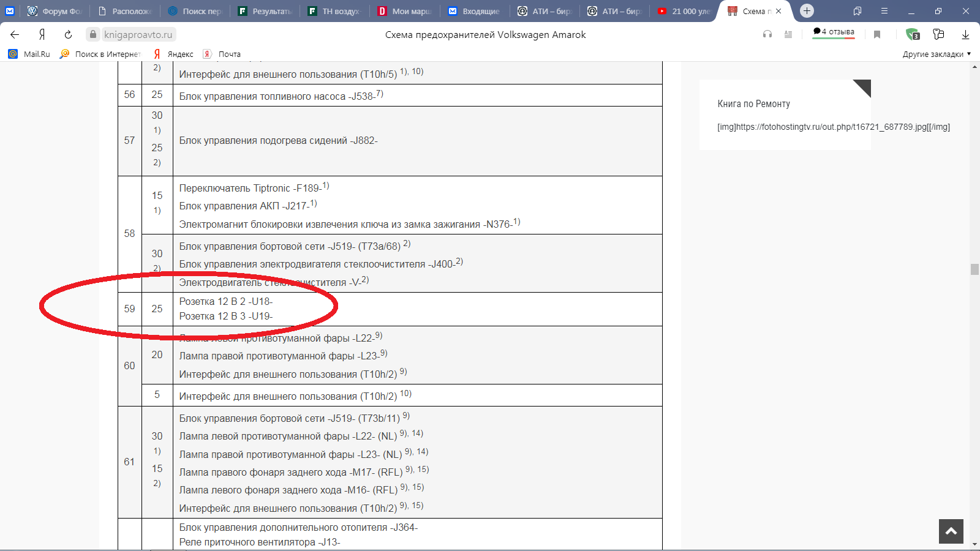Click fuse number 61 cell

129,462
